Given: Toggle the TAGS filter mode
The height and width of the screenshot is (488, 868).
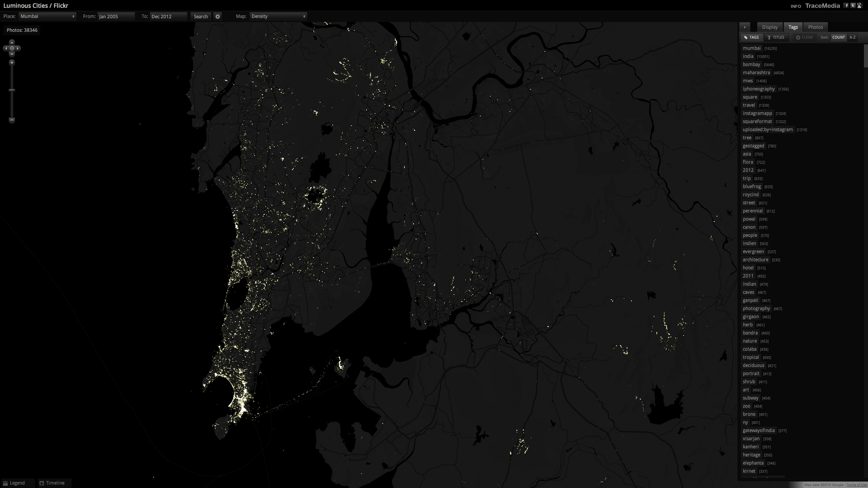Looking at the screenshot, I should click(752, 37).
